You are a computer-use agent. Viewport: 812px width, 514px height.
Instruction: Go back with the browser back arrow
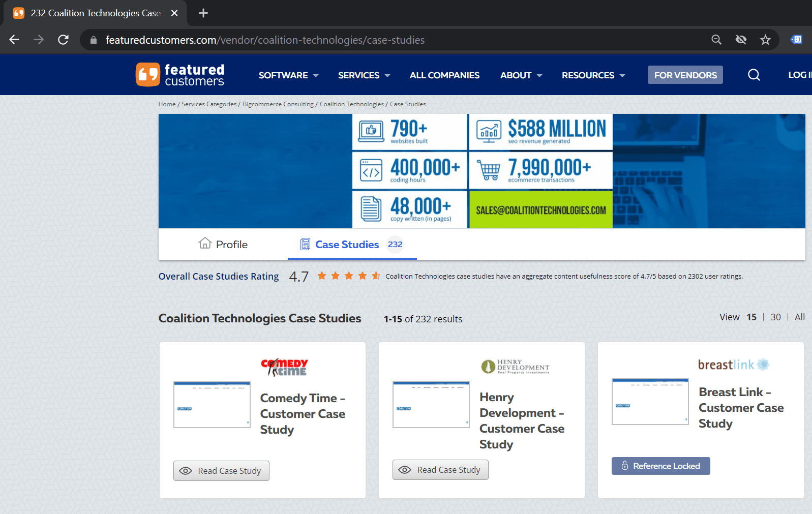pos(14,40)
